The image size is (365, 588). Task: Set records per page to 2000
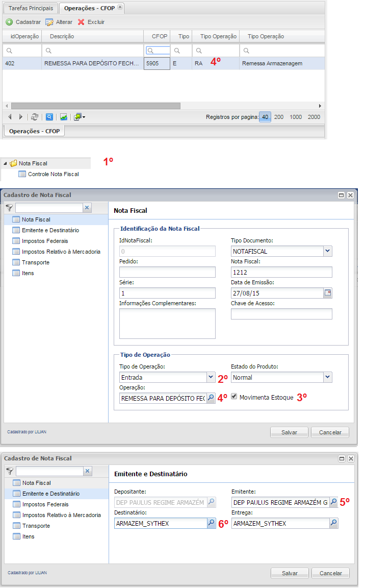tap(314, 117)
